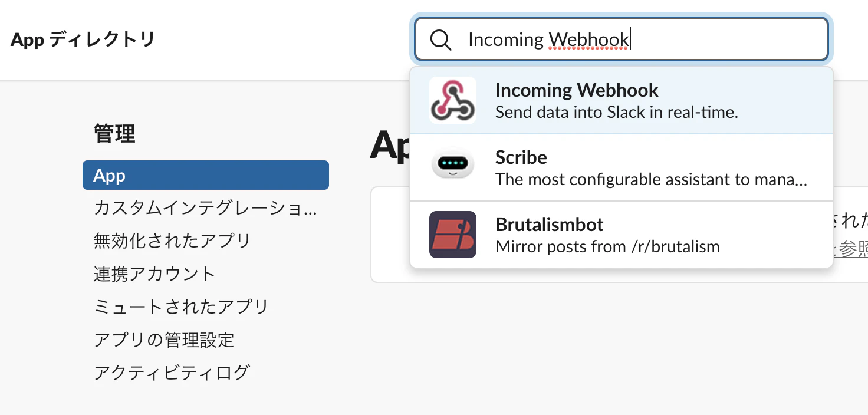The height and width of the screenshot is (415, 868).
Task: Select the App item in sidebar
Action: coord(206,175)
